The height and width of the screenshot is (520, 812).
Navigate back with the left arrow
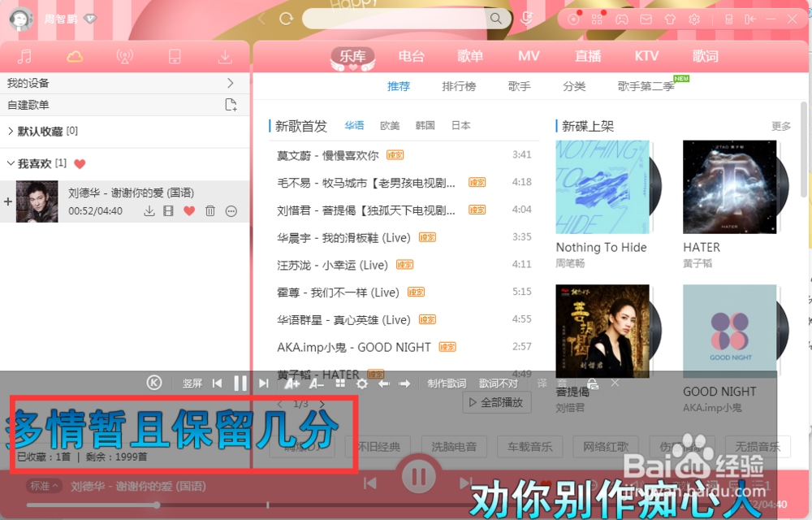point(261,19)
